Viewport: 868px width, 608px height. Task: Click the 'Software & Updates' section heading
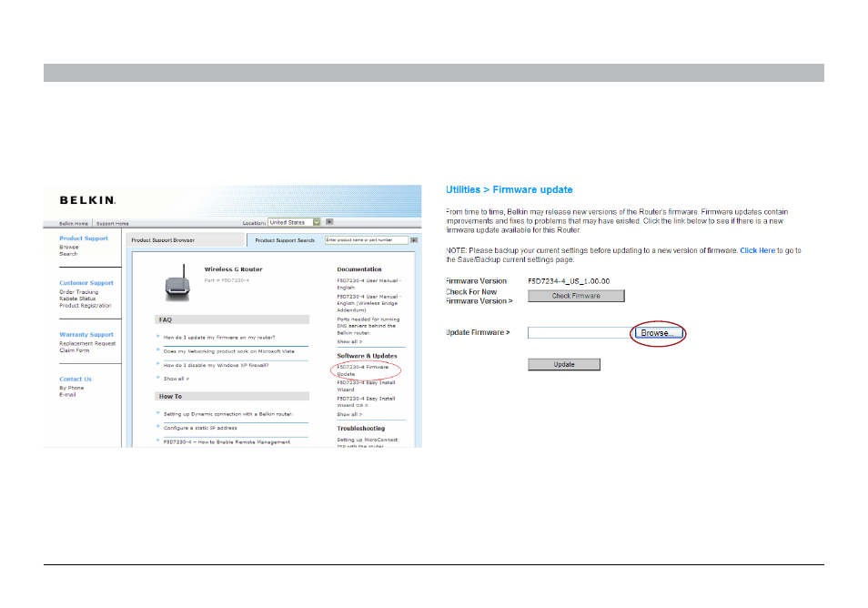pos(367,356)
